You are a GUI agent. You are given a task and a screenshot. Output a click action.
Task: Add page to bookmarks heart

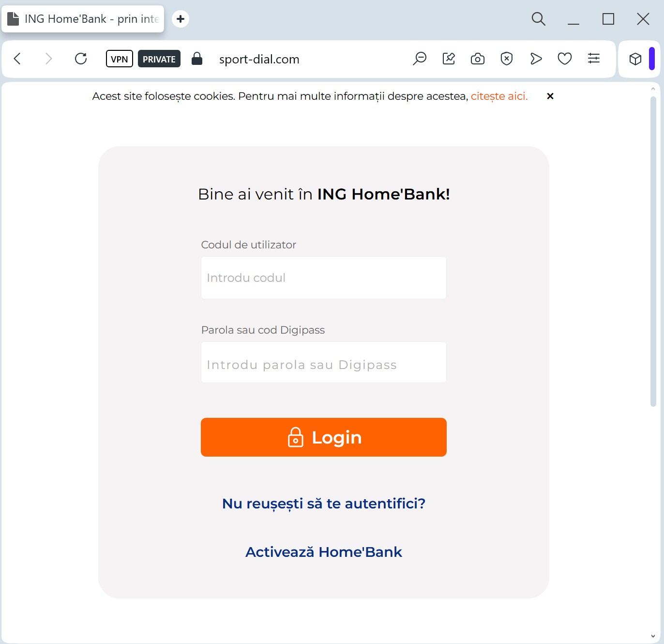pos(565,59)
